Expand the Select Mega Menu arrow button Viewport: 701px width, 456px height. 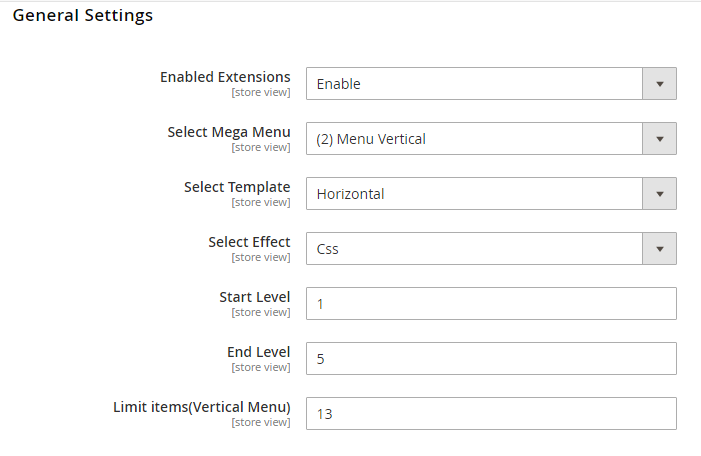coord(659,139)
